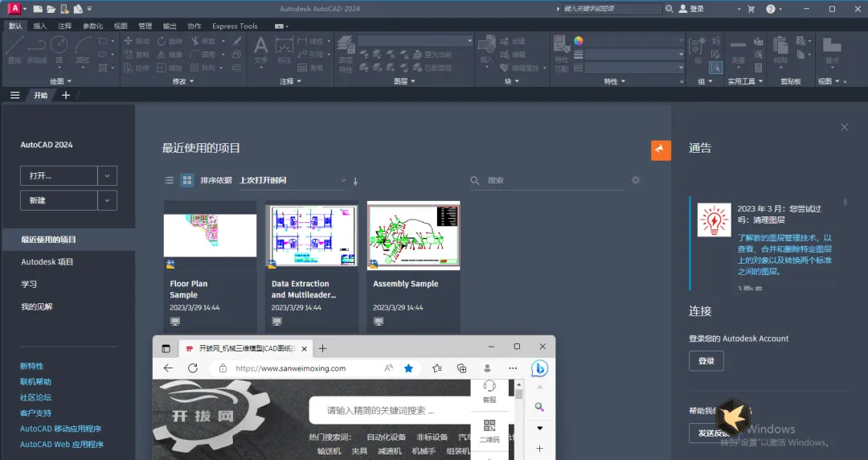Open the 排序依据 上次打开时间 sort dropdown
Screen dimensions: 868x460
click(x=293, y=180)
